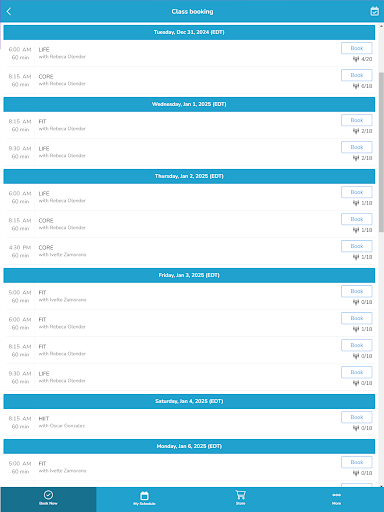Book Friday's 5:00 AM FIT class
384x512 pixels.
[x=357, y=291]
